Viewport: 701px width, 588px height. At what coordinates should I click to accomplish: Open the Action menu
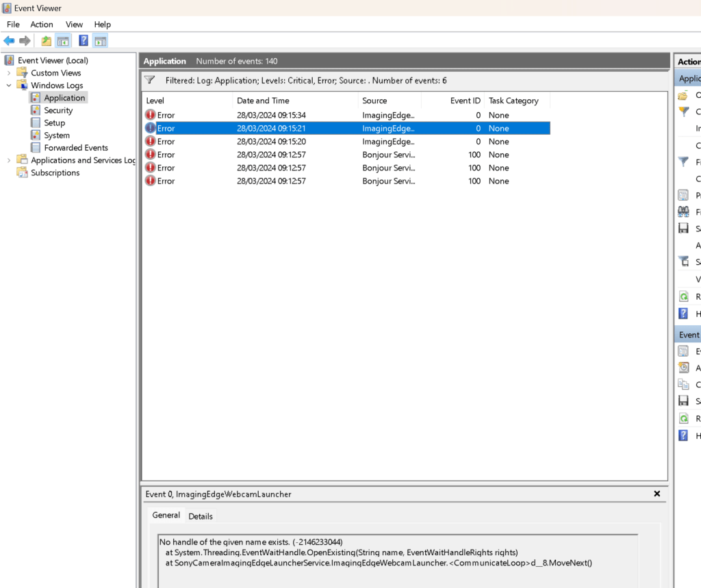pos(42,25)
